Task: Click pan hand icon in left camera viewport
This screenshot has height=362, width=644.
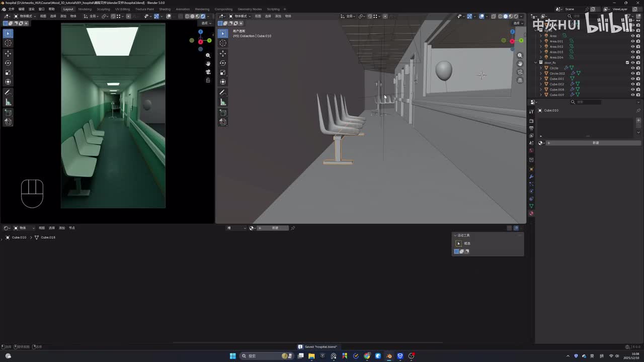Action: [x=208, y=63]
